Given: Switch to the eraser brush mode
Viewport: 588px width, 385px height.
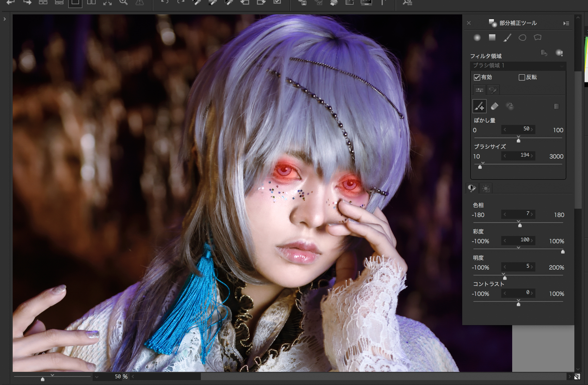Looking at the screenshot, I should [x=494, y=106].
